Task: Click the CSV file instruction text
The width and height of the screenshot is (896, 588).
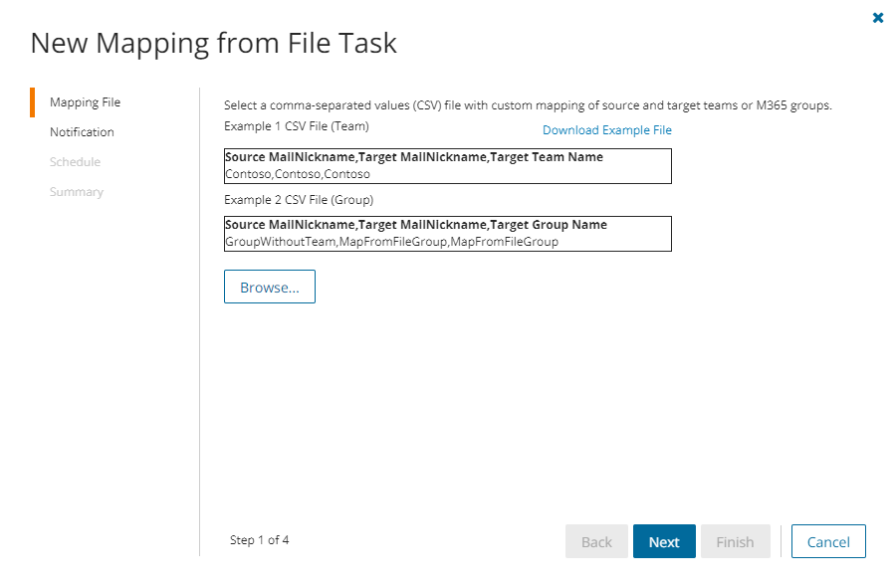Action: tap(527, 105)
